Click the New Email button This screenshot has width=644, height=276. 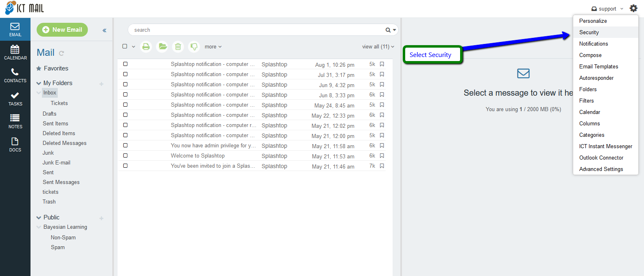pos(62,30)
